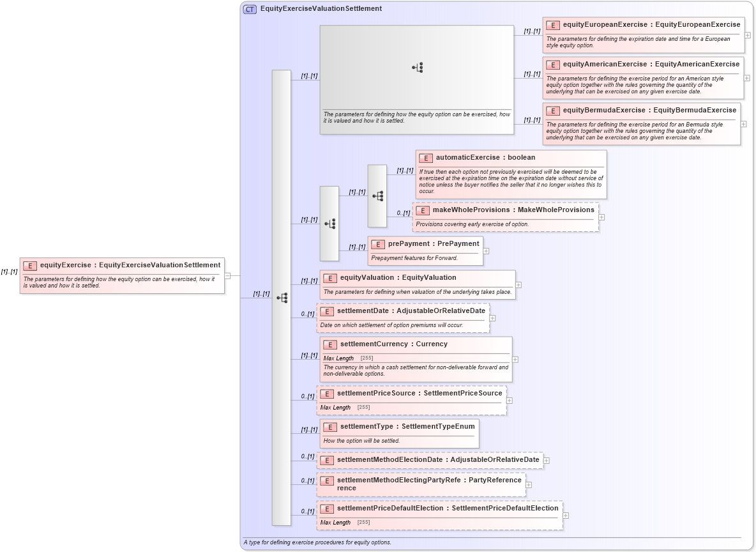Click the settlementPriceDefaultElection Max Length [255] value
The width and height of the screenshot is (756, 552).
pyautogui.click(x=363, y=523)
